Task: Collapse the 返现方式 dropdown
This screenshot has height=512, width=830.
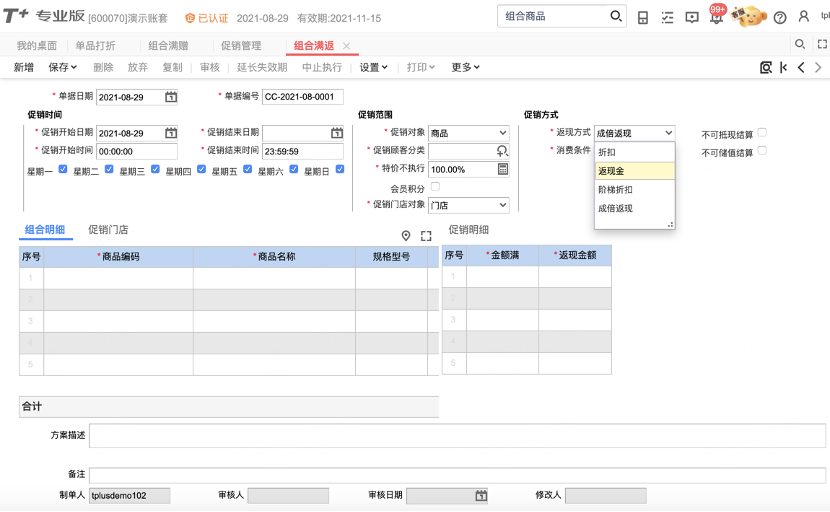Action: [x=668, y=133]
